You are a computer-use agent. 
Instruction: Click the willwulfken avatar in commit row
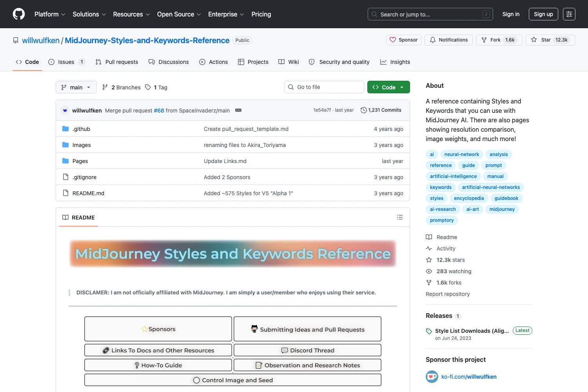click(x=65, y=111)
